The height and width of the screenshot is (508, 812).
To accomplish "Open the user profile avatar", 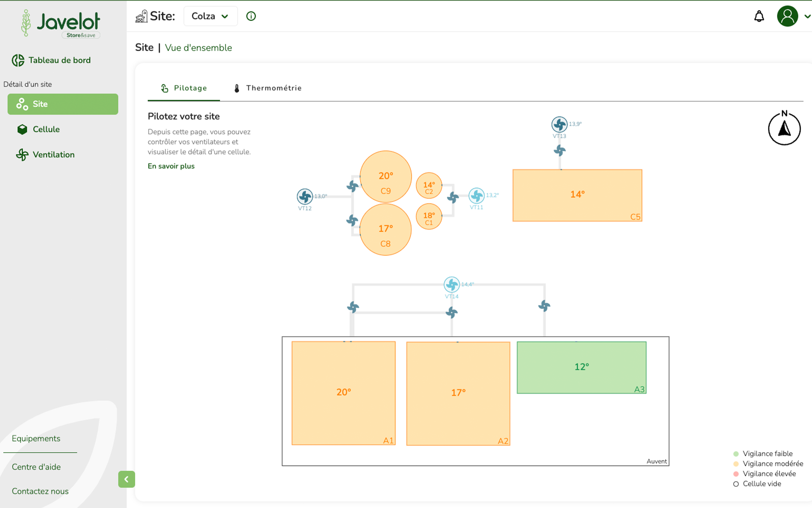I will (x=787, y=16).
